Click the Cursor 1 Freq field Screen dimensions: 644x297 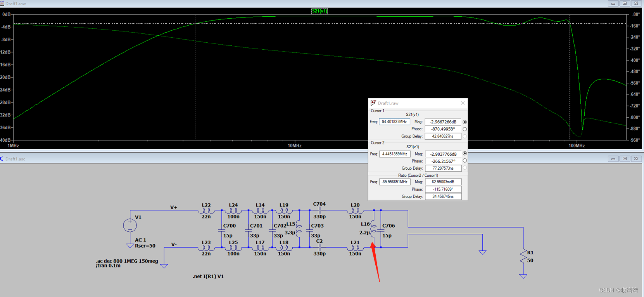[394, 122]
